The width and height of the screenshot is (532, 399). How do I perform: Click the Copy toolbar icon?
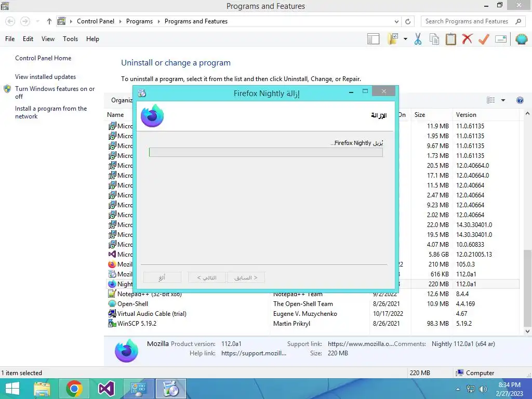click(x=434, y=39)
